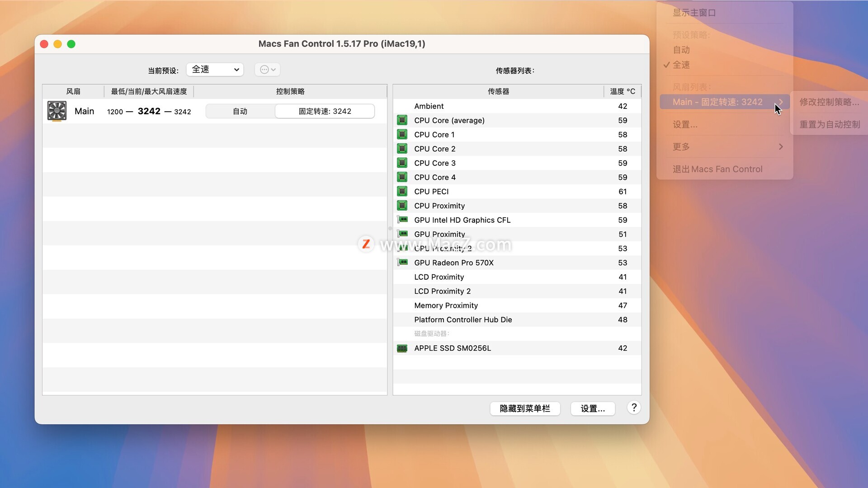Select 固定转速: 3242 control for Main fan
868x488 pixels.
tap(325, 111)
